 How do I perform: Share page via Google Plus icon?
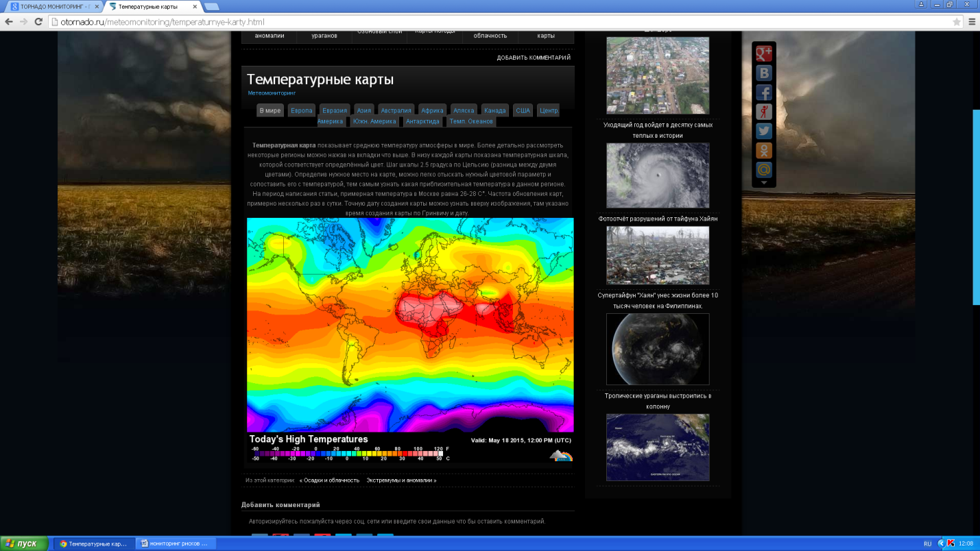point(763,53)
